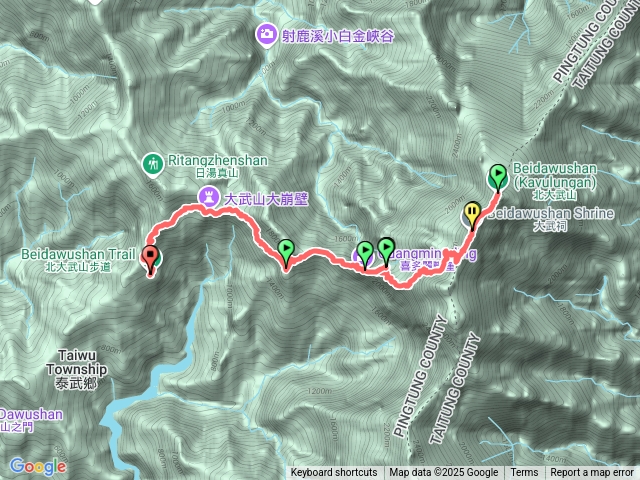Open the Google logo link

[x=38, y=466]
